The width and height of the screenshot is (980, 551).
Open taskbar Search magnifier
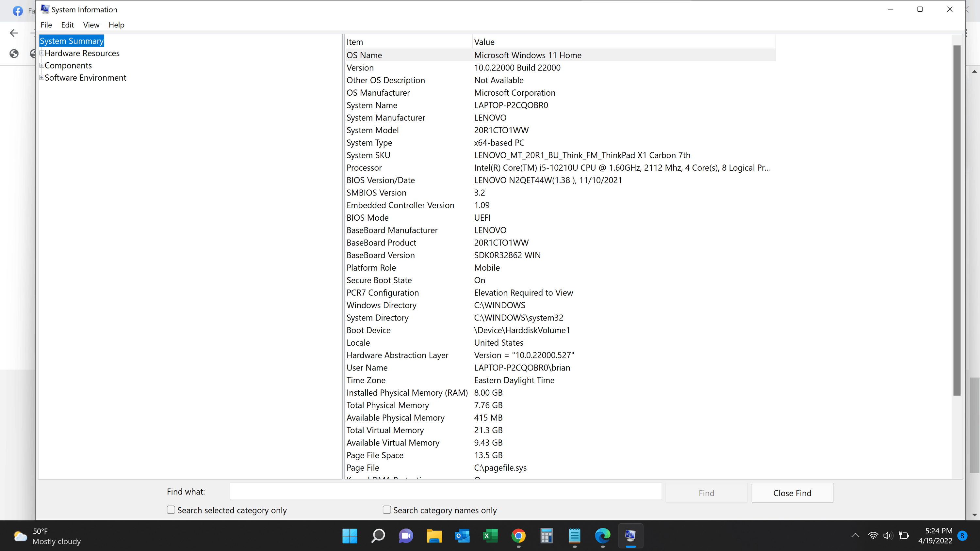378,536
